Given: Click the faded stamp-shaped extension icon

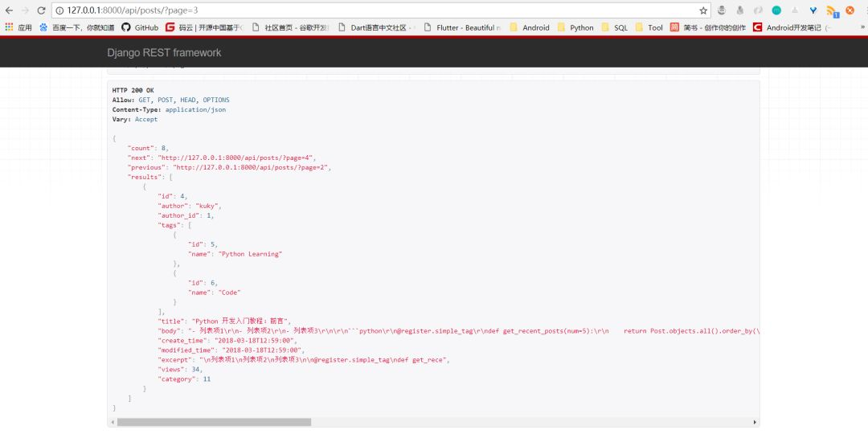Looking at the screenshot, I should coord(795,10).
